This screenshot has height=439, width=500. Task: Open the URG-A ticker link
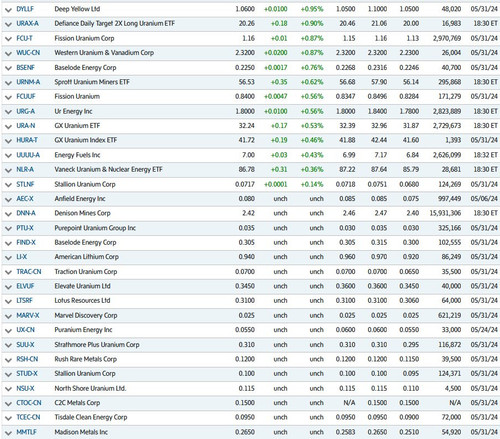[x=26, y=111]
